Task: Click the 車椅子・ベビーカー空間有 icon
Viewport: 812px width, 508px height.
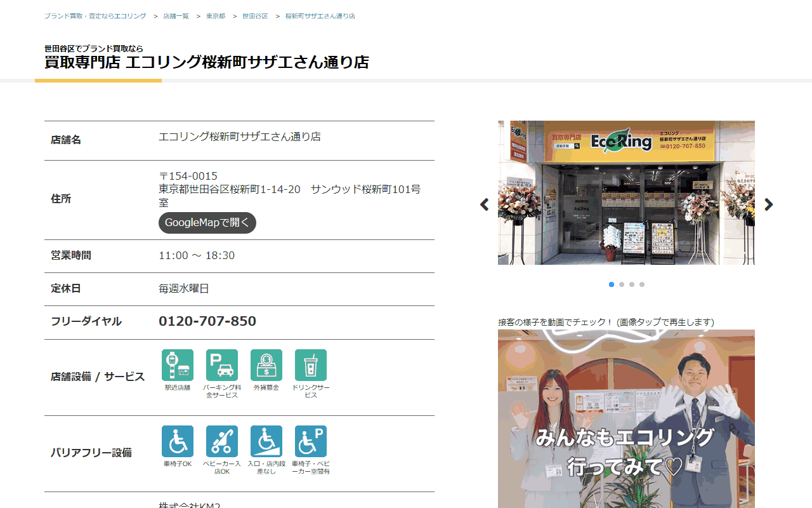Action: 311,441
